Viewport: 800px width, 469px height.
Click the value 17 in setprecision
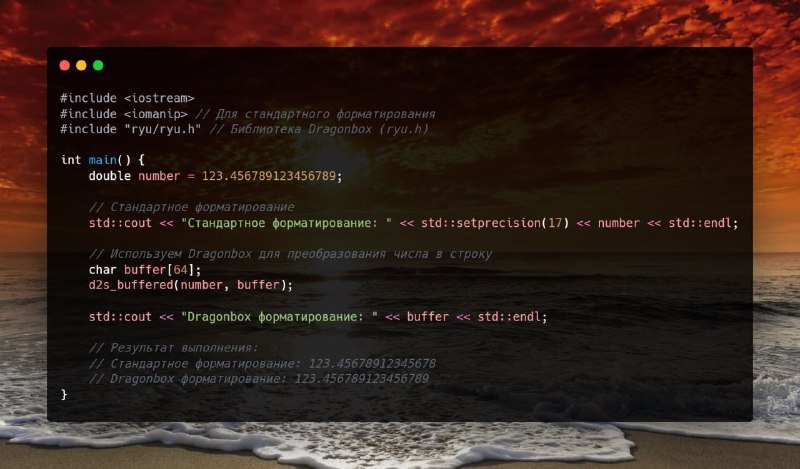tap(555, 223)
